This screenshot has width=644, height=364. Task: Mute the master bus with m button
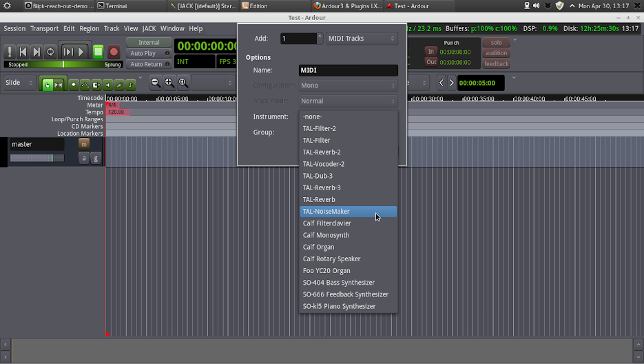point(84,144)
